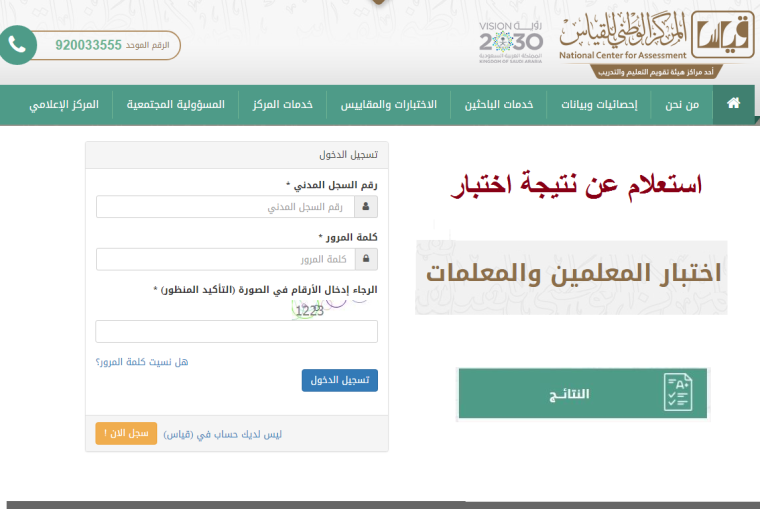
Task: Click the green النتائج button
Action: pos(583,393)
